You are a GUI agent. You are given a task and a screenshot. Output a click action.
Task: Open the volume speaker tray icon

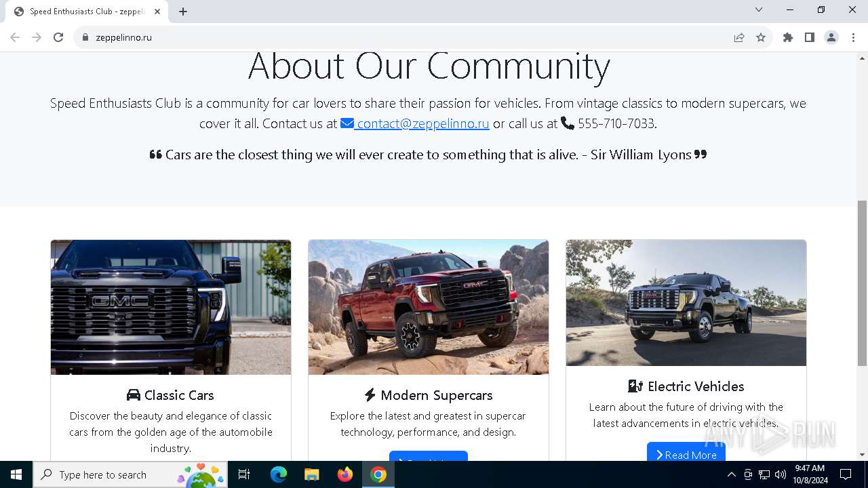[x=781, y=474]
